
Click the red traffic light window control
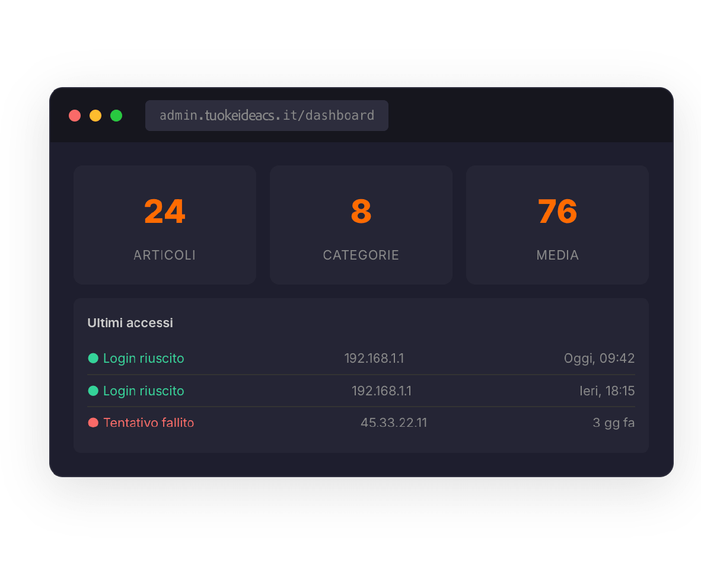75,116
